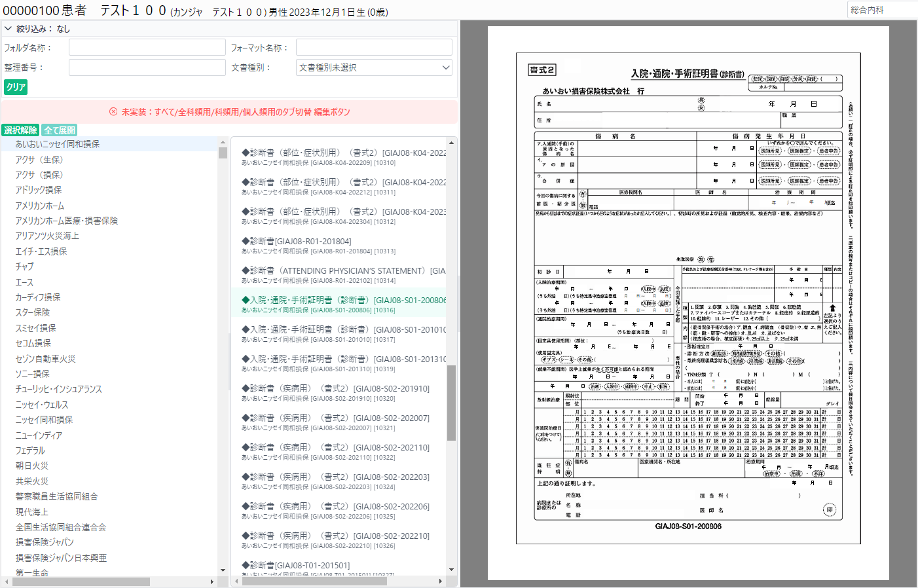This screenshot has height=588, width=918.
Task: Open 診断書[GIAJ08-T01-201501] document
Action: [x=339, y=568]
